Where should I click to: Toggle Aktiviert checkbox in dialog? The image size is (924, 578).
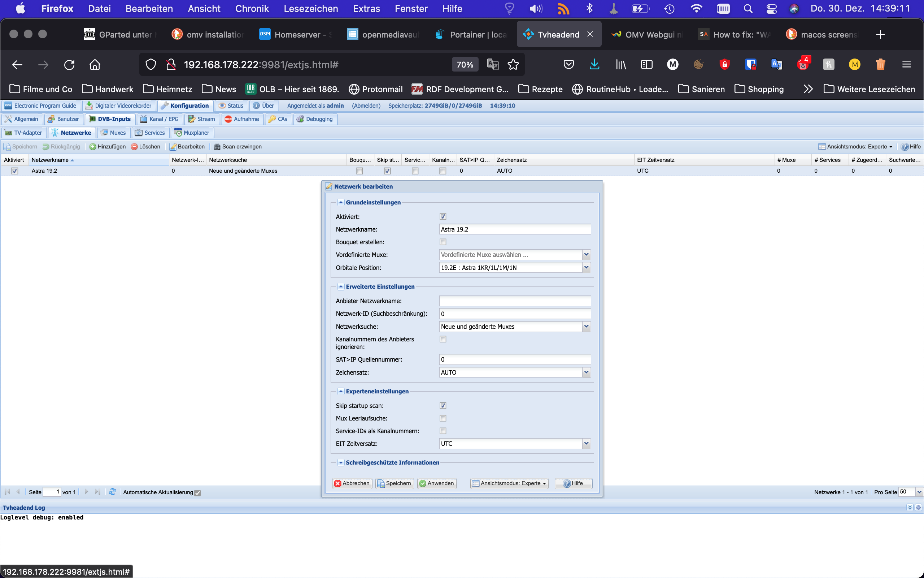pyautogui.click(x=443, y=216)
